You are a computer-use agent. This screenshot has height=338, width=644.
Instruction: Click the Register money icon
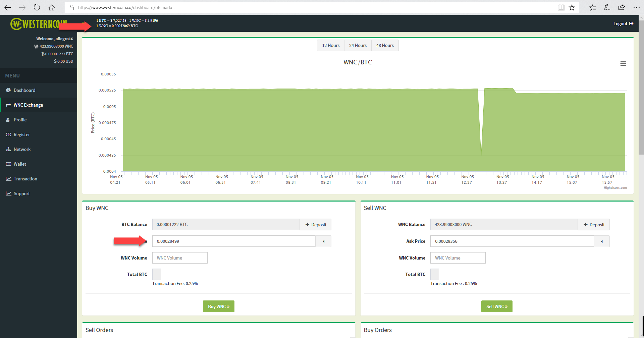coord(8,134)
